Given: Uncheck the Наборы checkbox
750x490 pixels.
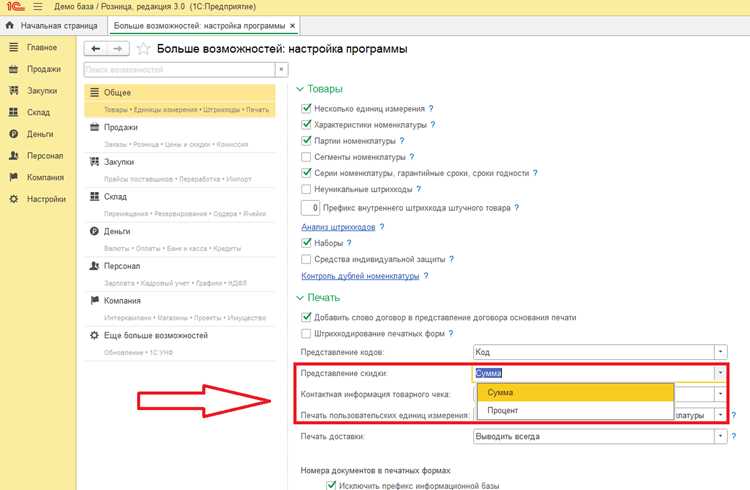Looking at the screenshot, I should [306, 243].
